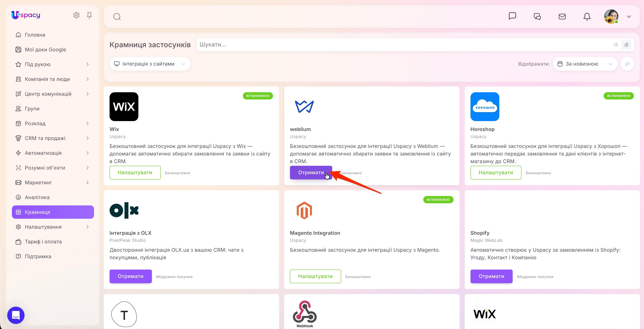Focus the Шукати app search field

[x=405, y=45]
